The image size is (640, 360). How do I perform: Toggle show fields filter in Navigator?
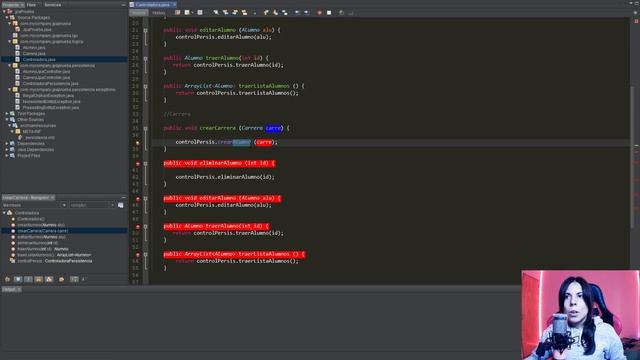click(x=18, y=279)
